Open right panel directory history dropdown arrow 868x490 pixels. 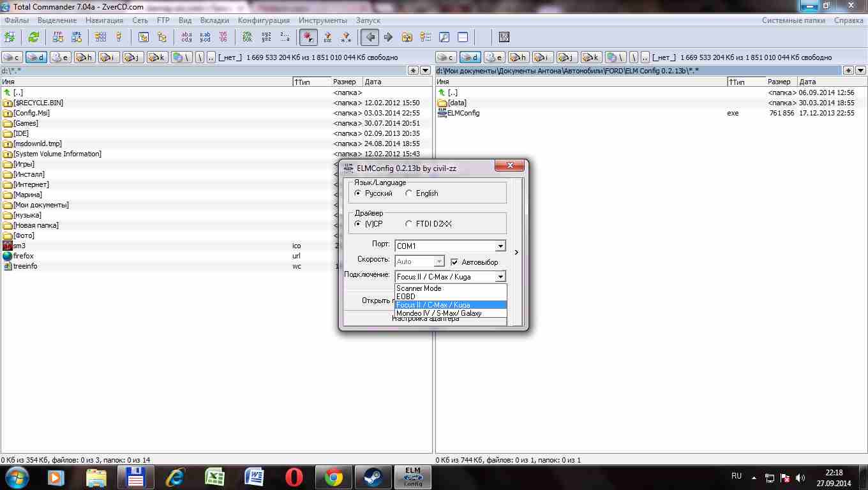[x=861, y=71]
